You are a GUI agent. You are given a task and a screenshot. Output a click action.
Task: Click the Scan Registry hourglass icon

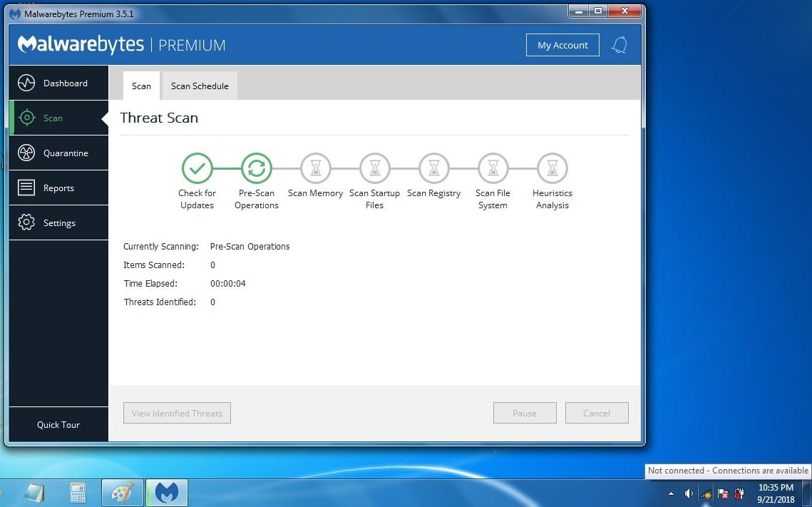pos(434,168)
